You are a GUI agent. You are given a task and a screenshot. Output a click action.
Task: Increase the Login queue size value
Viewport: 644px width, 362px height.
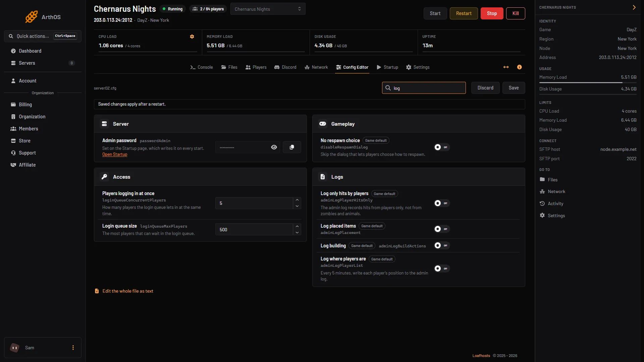(x=297, y=227)
